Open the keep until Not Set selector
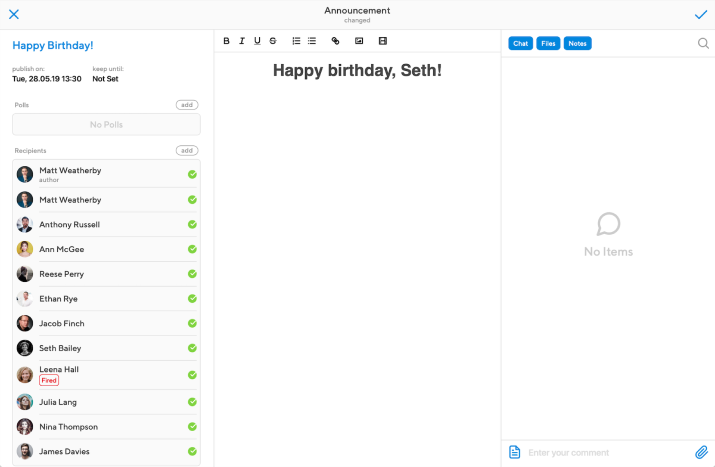 point(105,79)
